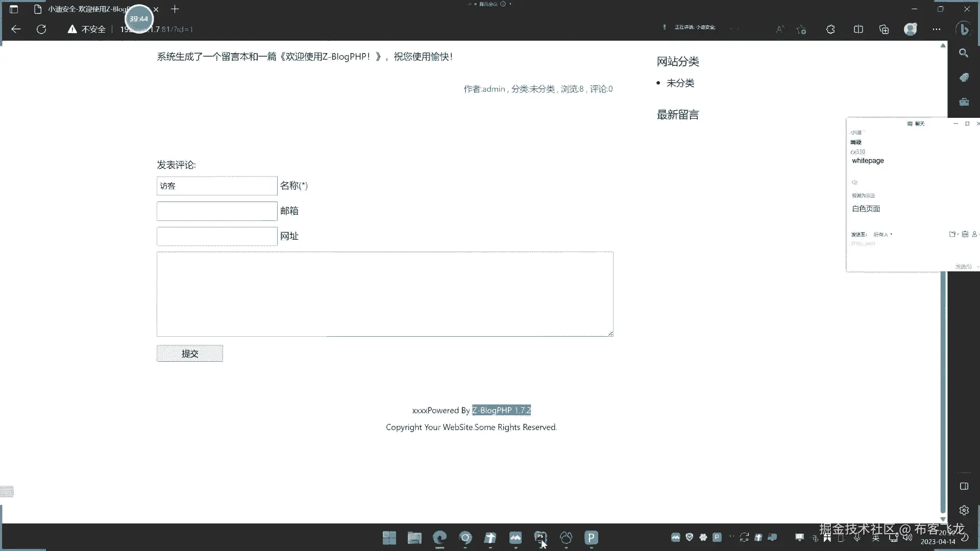The height and width of the screenshot is (551, 980).
Task: Open the 未分类 category link
Action: [x=680, y=83]
